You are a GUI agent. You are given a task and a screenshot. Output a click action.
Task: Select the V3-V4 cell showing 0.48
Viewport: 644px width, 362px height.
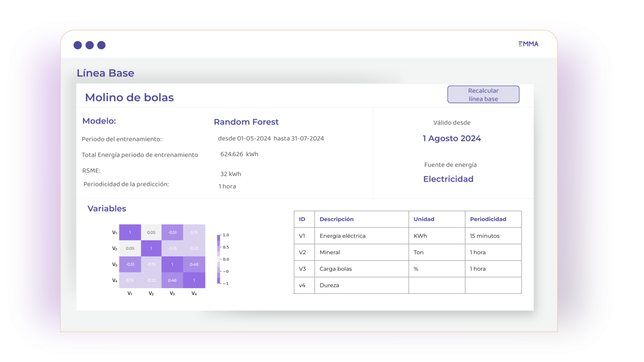pyautogui.click(x=194, y=264)
